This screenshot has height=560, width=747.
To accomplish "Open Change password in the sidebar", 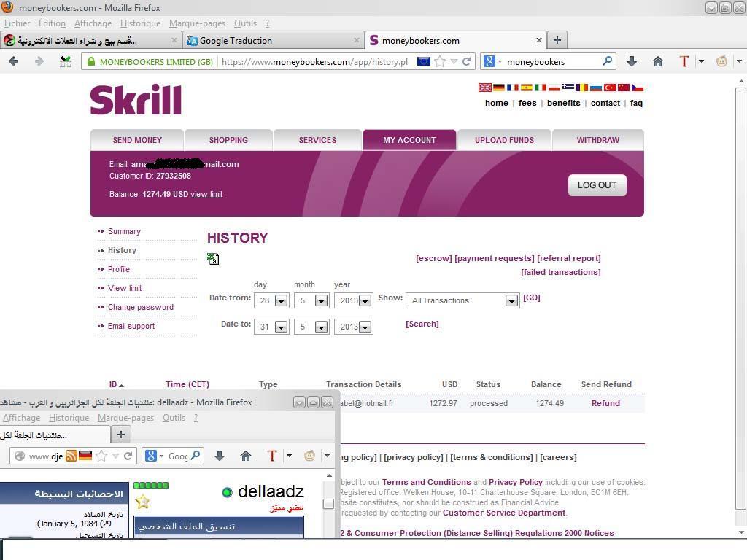I will [141, 307].
